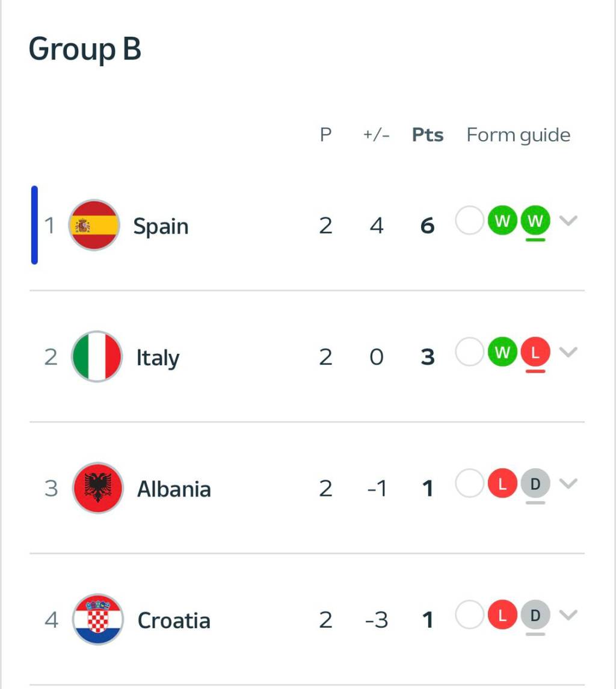Click Spain's latest green W form badge
616x689 pixels.
[535, 221]
